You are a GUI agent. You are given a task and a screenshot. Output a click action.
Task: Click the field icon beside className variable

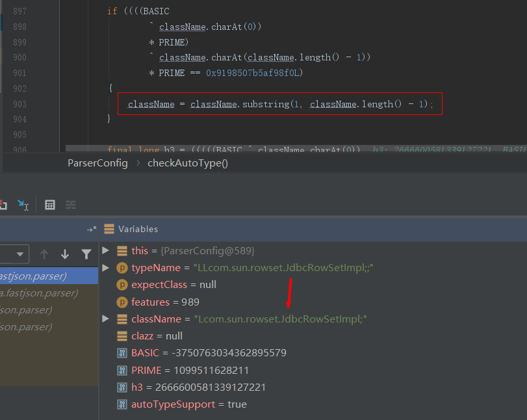tap(122, 319)
